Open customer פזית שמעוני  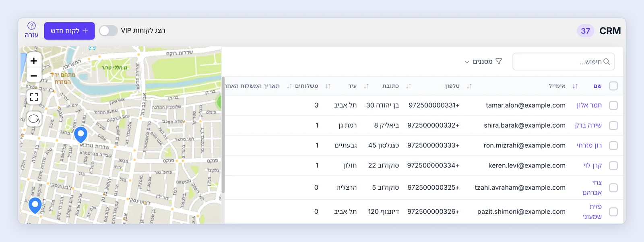tap(592, 212)
